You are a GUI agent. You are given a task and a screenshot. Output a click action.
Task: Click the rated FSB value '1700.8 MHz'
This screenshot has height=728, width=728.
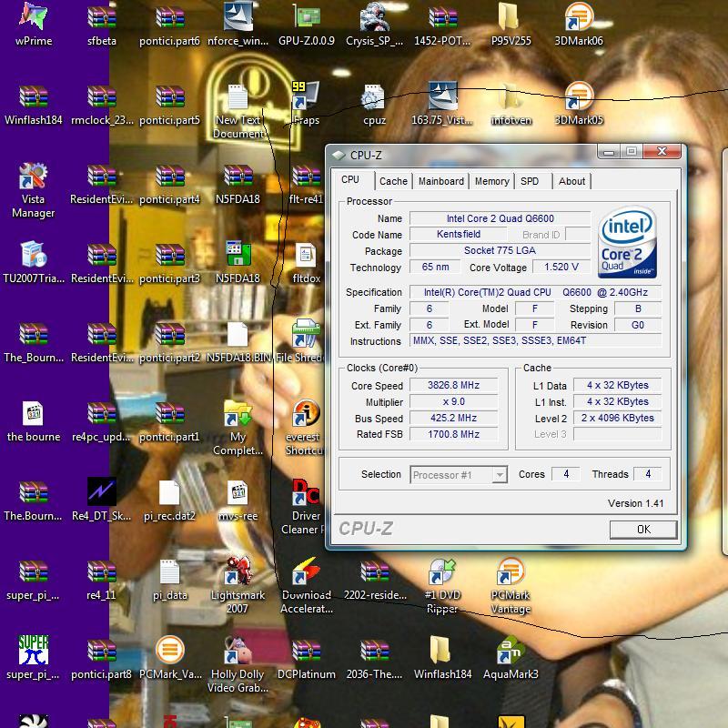coord(453,434)
